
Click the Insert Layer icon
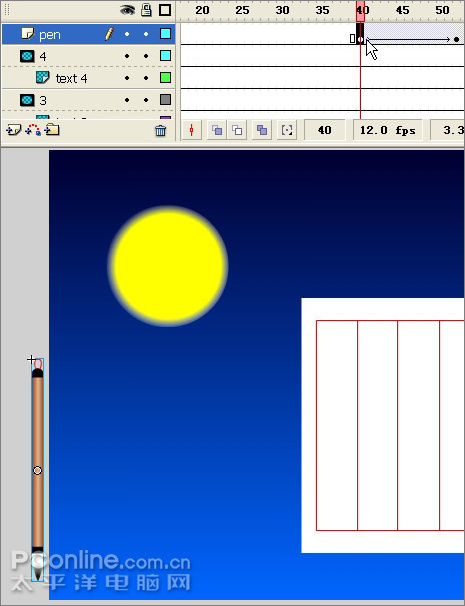pyautogui.click(x=13, y=130)
